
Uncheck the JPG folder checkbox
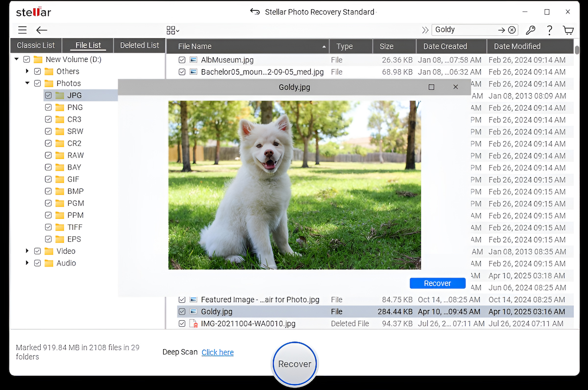coord(48,95)
